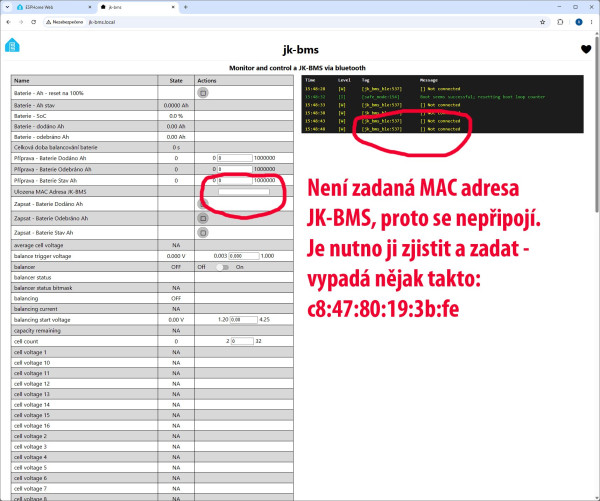
Task: Click the balancing row OFF state
Action: point(176,299)
